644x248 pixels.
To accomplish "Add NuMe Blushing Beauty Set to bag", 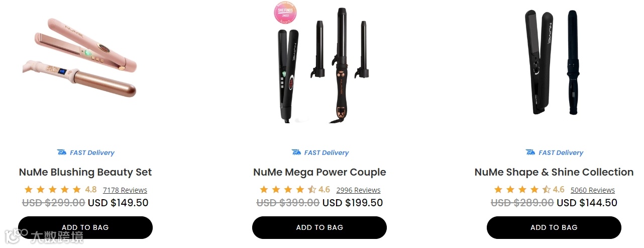I will coord(85,227).
